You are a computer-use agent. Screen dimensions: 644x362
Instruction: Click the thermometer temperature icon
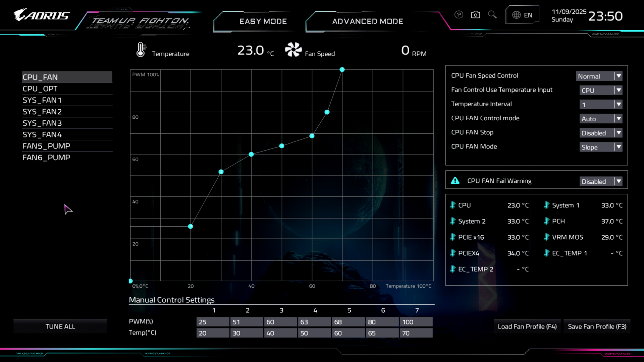[x=141, y=50]
